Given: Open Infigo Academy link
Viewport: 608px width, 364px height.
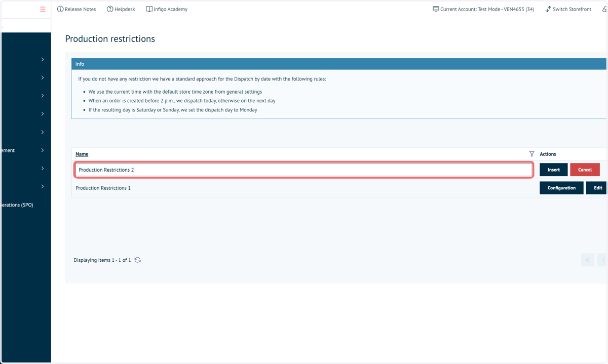Looking at the screenshot, I should [x=167, y=9].
